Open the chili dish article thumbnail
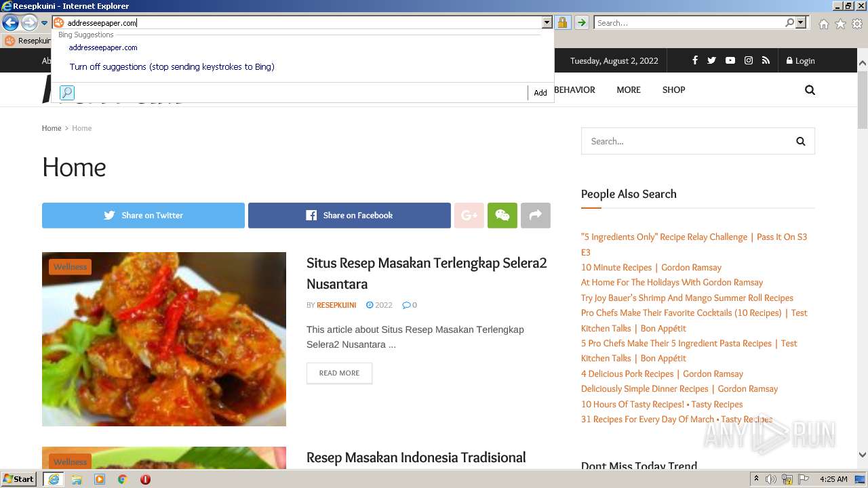Image resolution: width=868 pixels, height=488 pixels. click(x=164, y=339)
